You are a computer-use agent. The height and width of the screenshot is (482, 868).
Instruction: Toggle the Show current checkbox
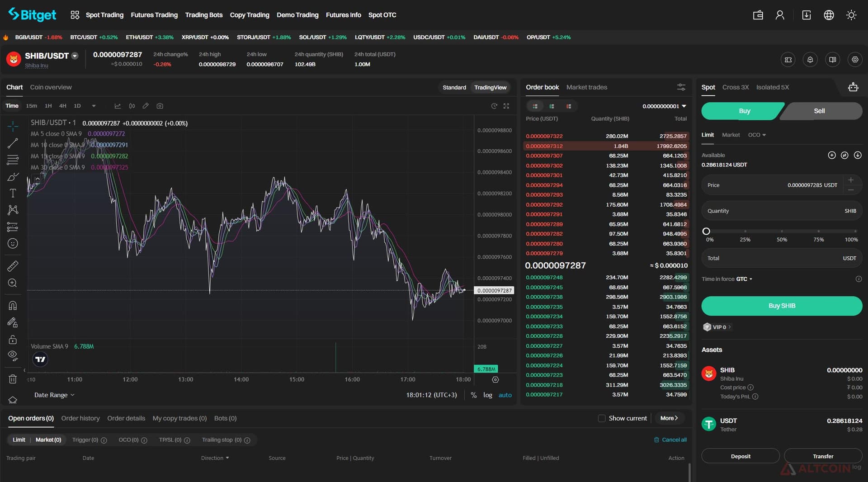[x=601, y=418]
